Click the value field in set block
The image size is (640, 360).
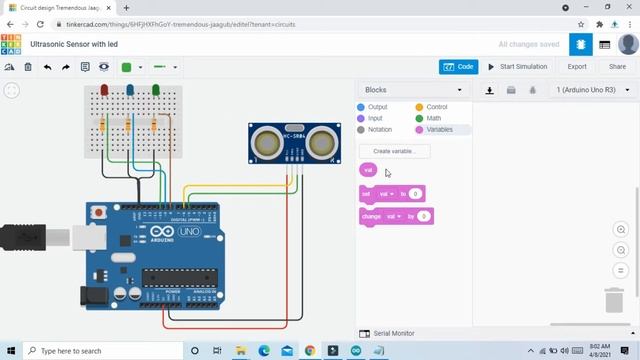click(415, 194)
